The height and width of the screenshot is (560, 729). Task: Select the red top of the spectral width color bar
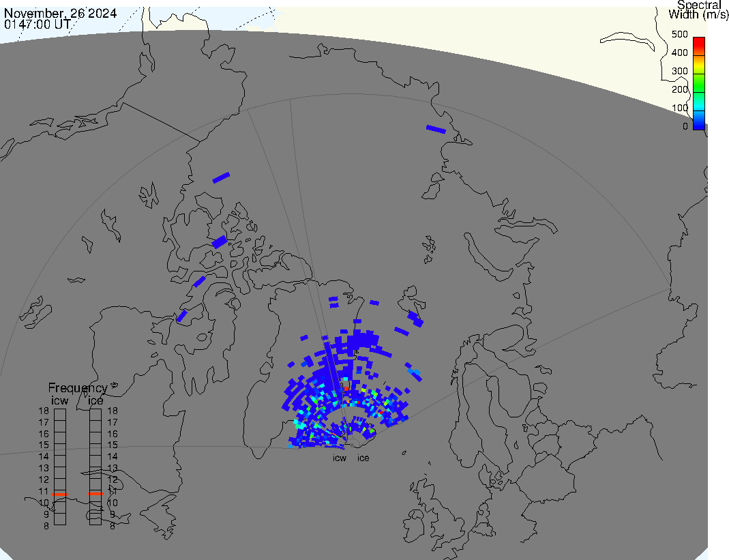[x=699, y=46]
